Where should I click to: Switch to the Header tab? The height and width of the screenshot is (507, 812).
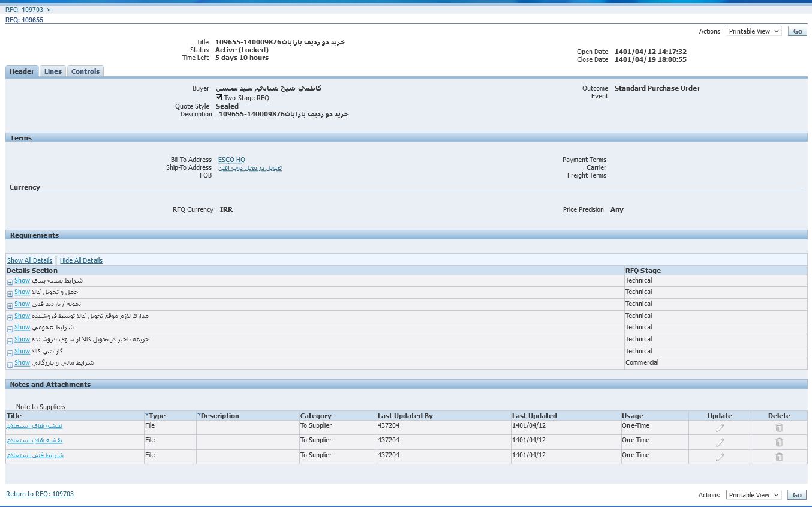[x=22, y=71]
